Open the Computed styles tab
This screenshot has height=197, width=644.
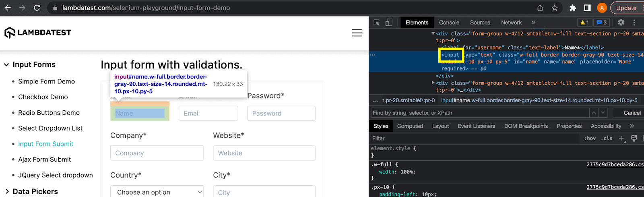410,126
